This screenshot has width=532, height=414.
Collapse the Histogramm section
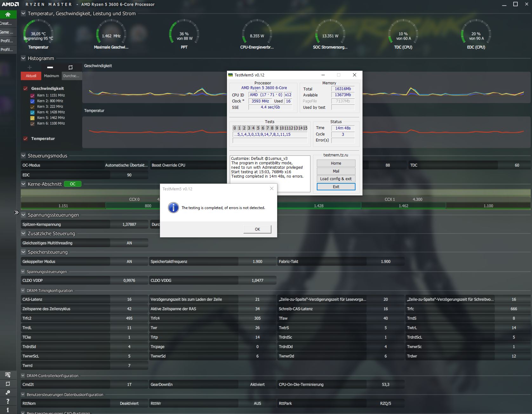tap(23, 58)
